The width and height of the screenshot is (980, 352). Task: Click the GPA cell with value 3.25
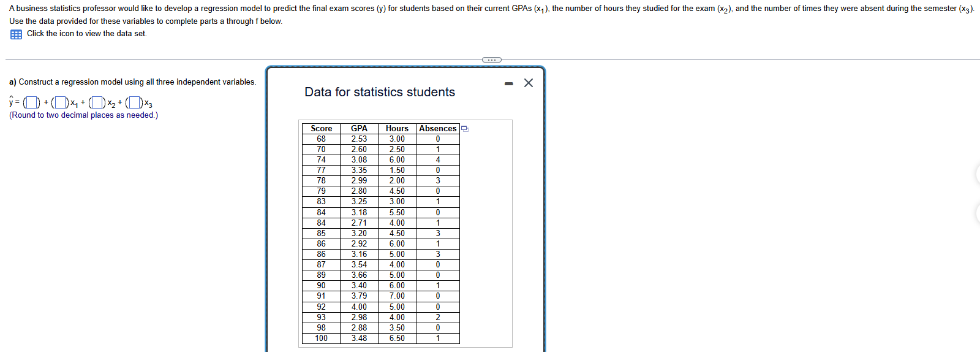(359, 202)
